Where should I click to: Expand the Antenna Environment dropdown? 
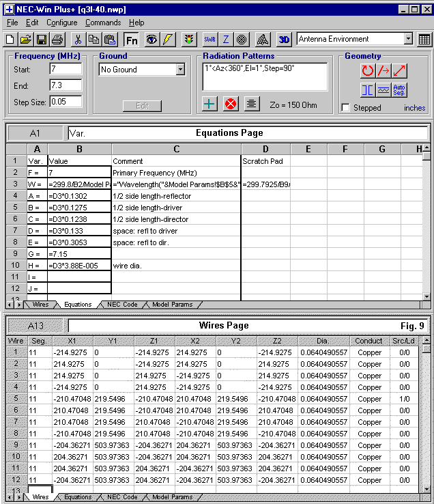click(408, 40)
